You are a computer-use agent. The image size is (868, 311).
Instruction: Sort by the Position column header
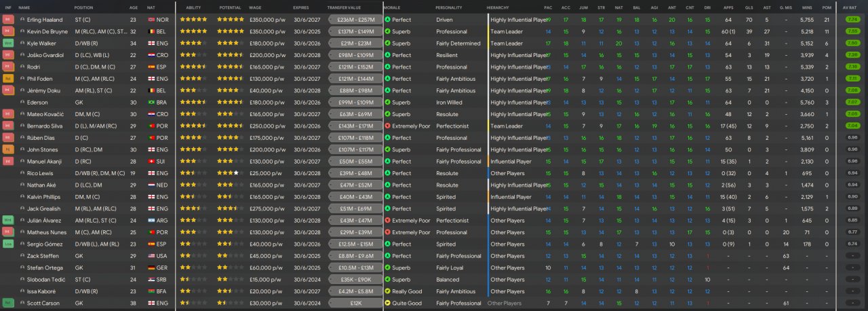(x=84, y=7)
